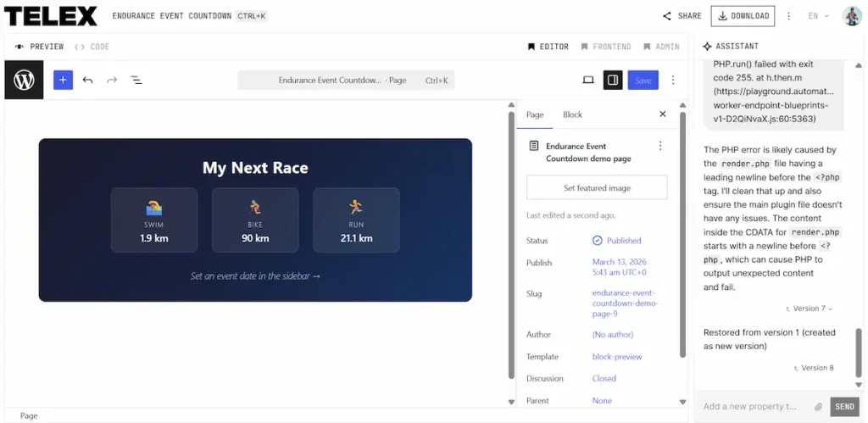Change the Published status
This screenshot has width=868, height=423.
coord(617,240)
